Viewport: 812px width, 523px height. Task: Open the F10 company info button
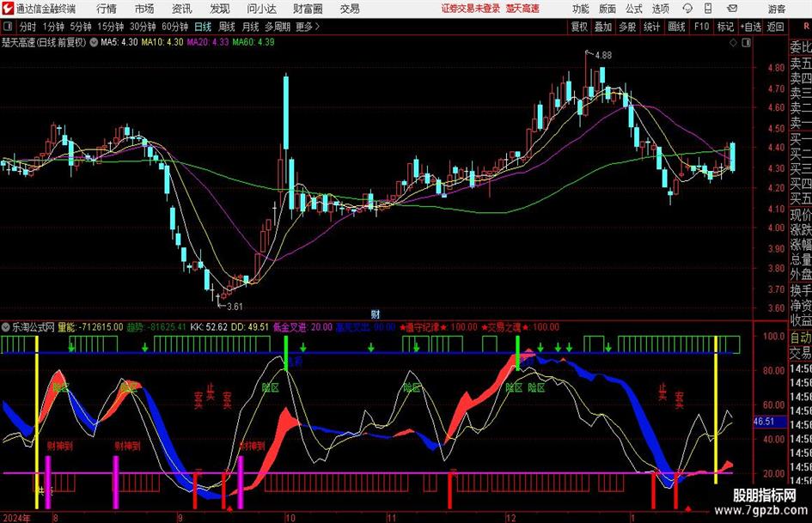tap(701, 27)
